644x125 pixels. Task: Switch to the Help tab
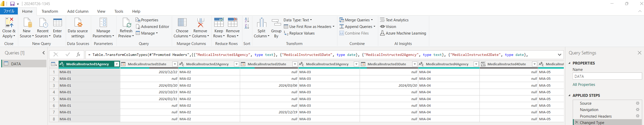point(136,11)
